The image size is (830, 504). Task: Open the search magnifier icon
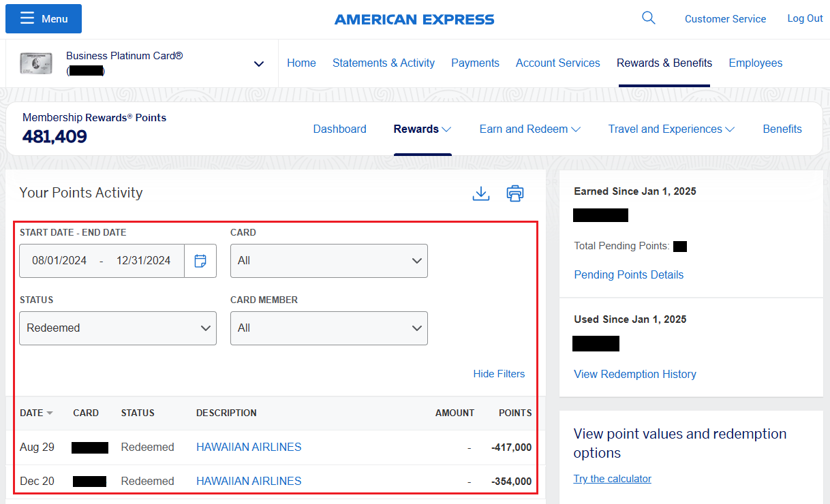point(649,18)
